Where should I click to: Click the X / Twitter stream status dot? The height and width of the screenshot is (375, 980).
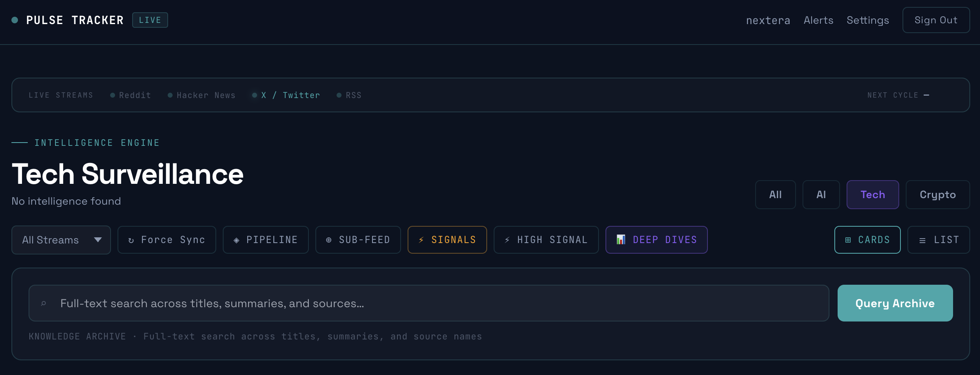(255, 95)
